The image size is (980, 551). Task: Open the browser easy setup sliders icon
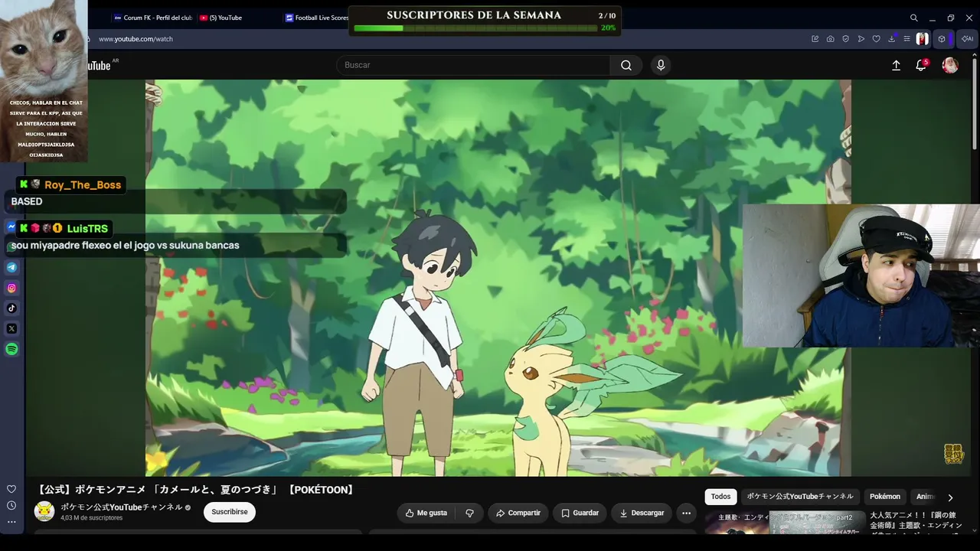(906, 39)
